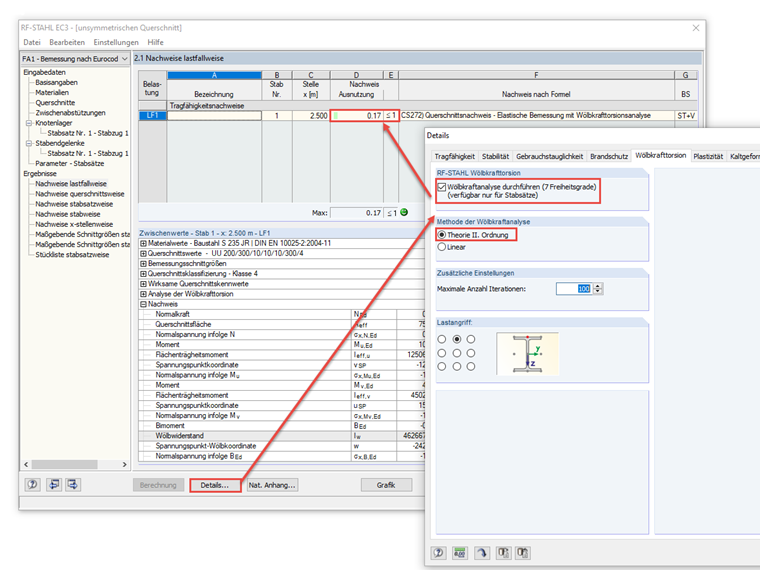Select the middle-center load application point
This screenshot has width=760, height=570.
[x=457, y=353]
